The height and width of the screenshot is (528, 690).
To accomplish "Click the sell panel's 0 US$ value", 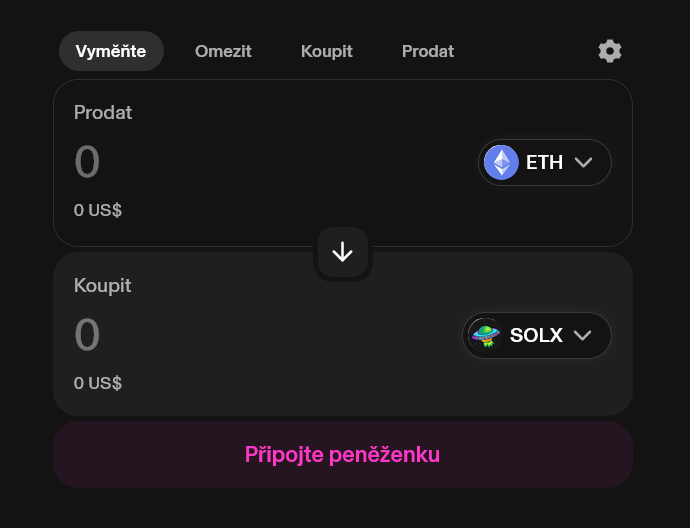I will point(98,210).
